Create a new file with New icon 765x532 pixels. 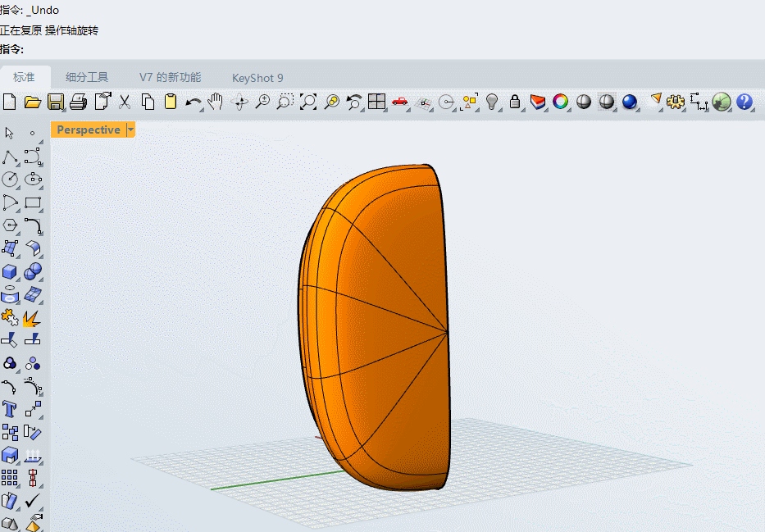(9, 102)
